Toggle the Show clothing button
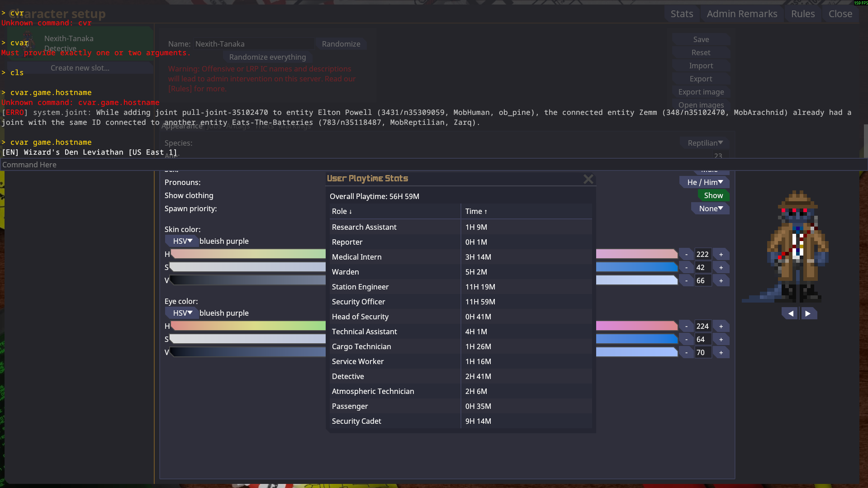Screen dimensions: 868x488 click(x=713, y=195)
